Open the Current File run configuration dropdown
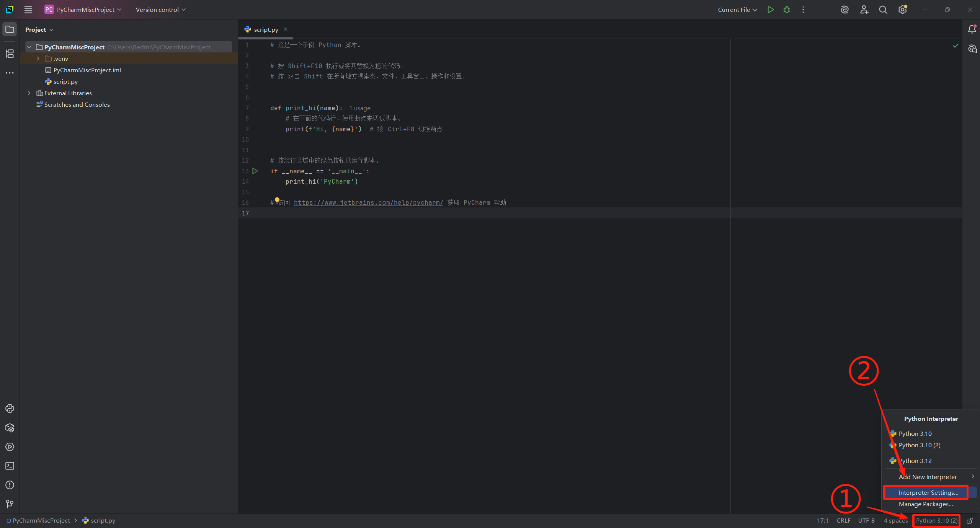 [737, 10]
